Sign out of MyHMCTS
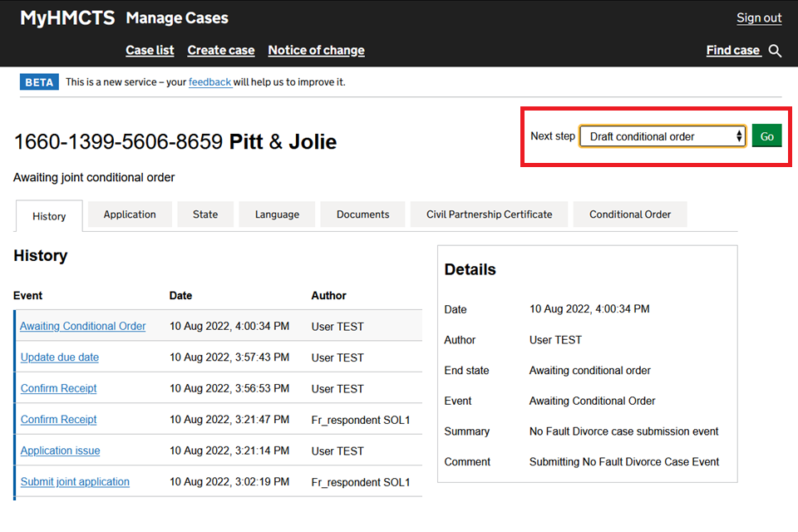 (x=759, y=17)
